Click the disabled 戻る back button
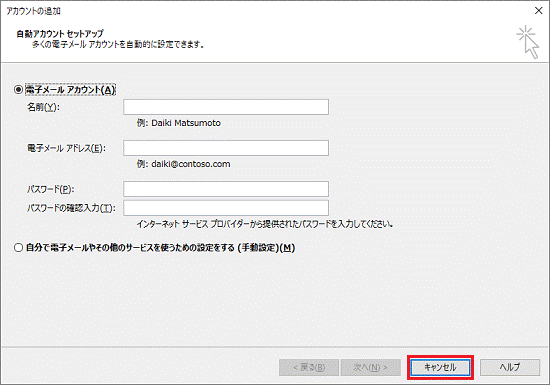This screenshot has height=385, width=550. coord(309,367)
